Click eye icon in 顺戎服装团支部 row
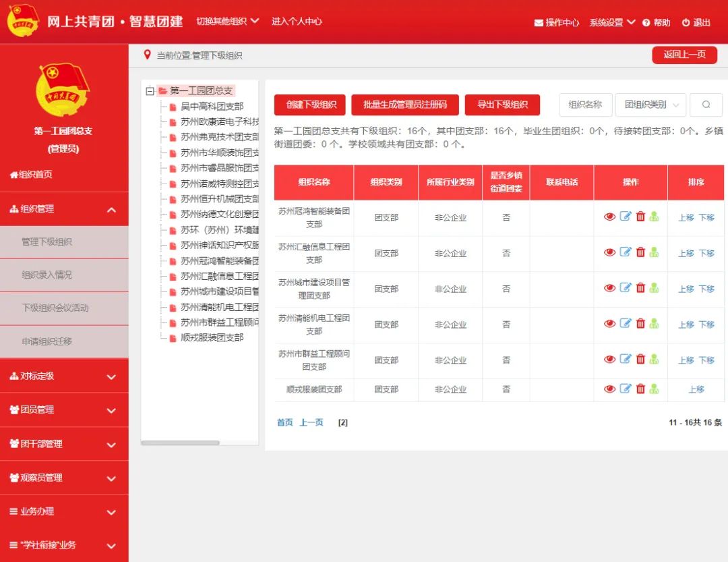This screenshot has height=562, width=728. (609, 389)
